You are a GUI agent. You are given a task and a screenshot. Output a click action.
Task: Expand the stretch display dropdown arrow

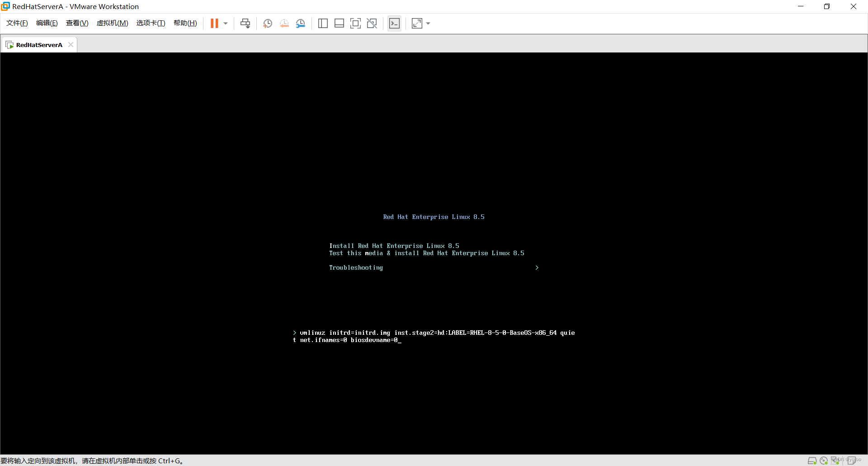[428, 24]
